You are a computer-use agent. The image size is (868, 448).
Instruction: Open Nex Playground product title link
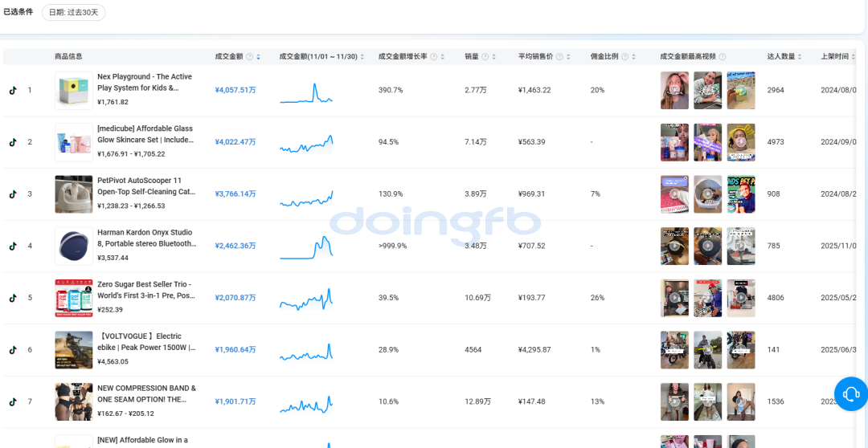click(145, 82)
